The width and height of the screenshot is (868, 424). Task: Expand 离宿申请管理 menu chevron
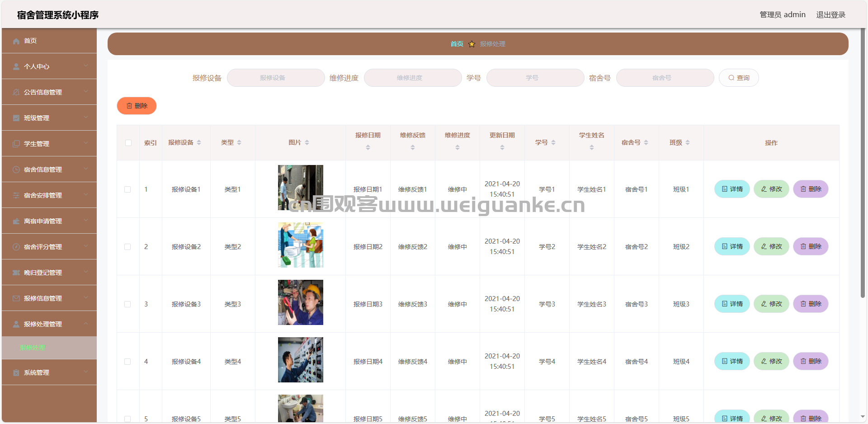point(86,221)
